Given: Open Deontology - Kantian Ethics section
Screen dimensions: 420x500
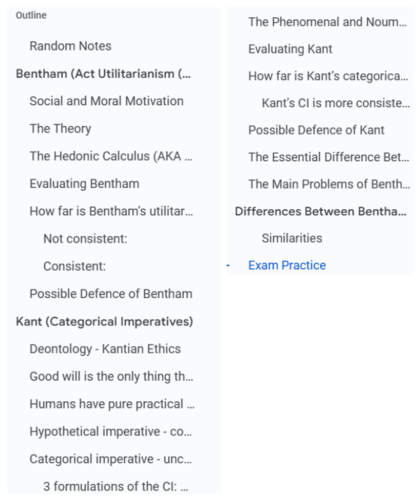Looking at the screenshot, I should (105, 349).
